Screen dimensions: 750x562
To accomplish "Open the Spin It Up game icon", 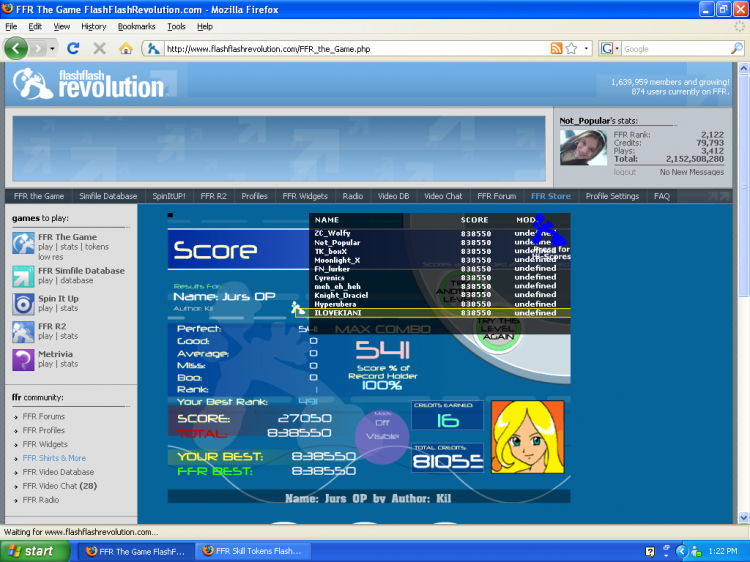I will [x=23, y=304].
